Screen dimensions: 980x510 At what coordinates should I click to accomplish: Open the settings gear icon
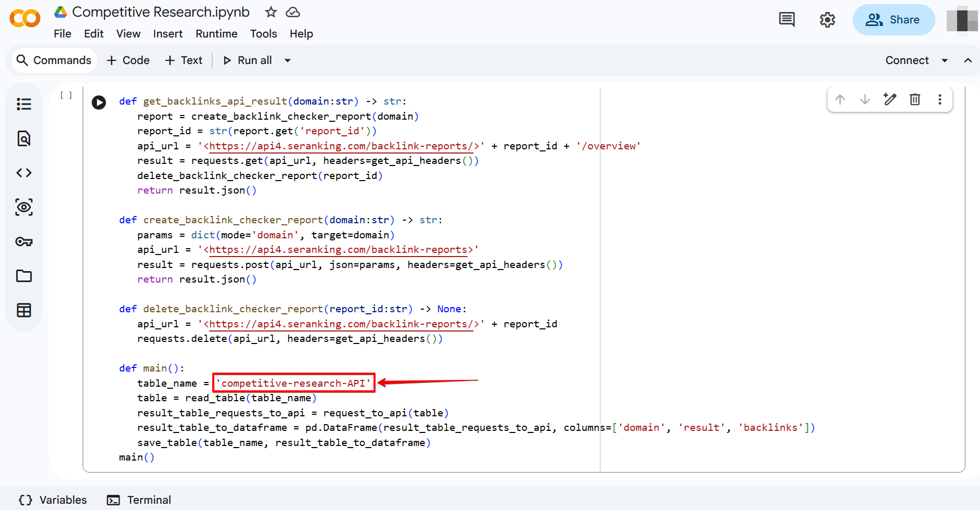[828, 20]
